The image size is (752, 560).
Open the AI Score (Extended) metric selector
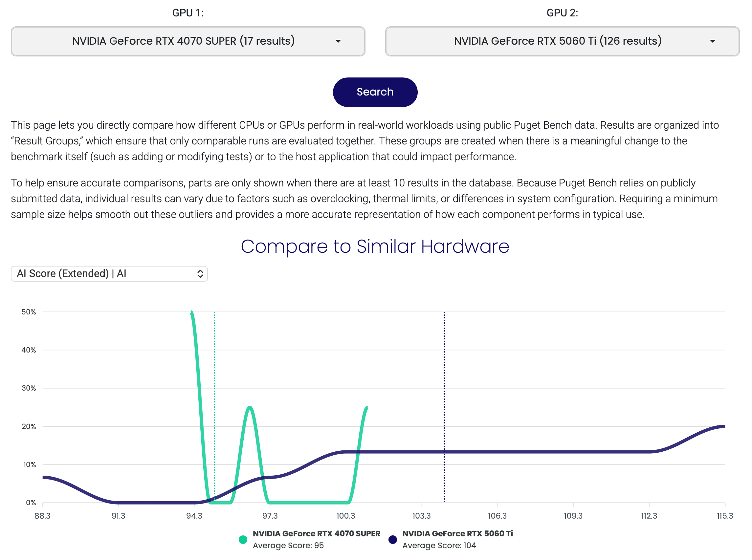click(109, 274)
